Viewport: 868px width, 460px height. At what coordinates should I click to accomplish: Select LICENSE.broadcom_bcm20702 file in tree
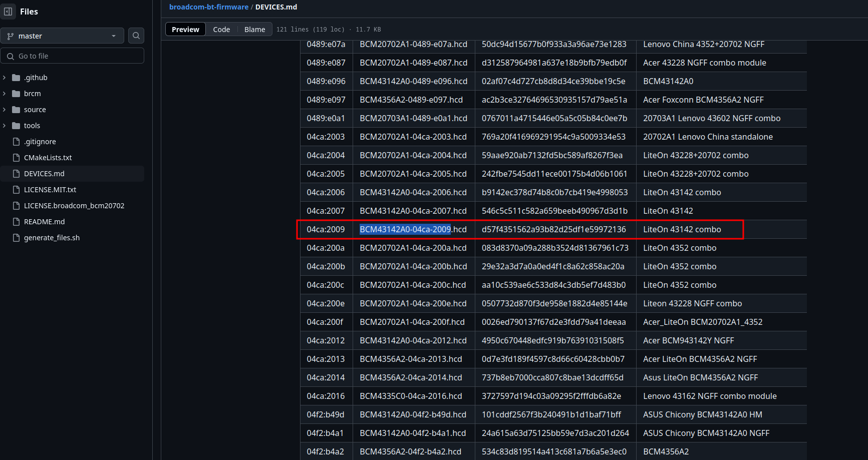tap(74, 206)
